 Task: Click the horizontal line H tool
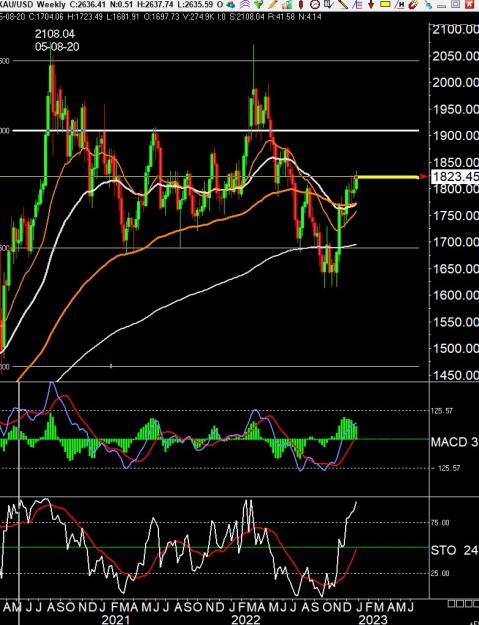pos(400,4)
